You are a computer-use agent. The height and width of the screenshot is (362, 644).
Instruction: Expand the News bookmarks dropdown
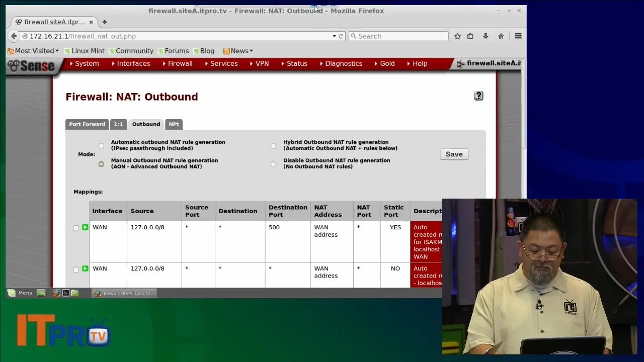coord(238,51)
